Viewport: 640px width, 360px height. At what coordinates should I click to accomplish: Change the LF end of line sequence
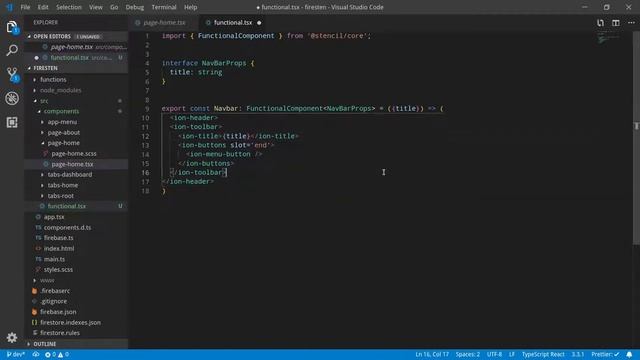(511, 354)
